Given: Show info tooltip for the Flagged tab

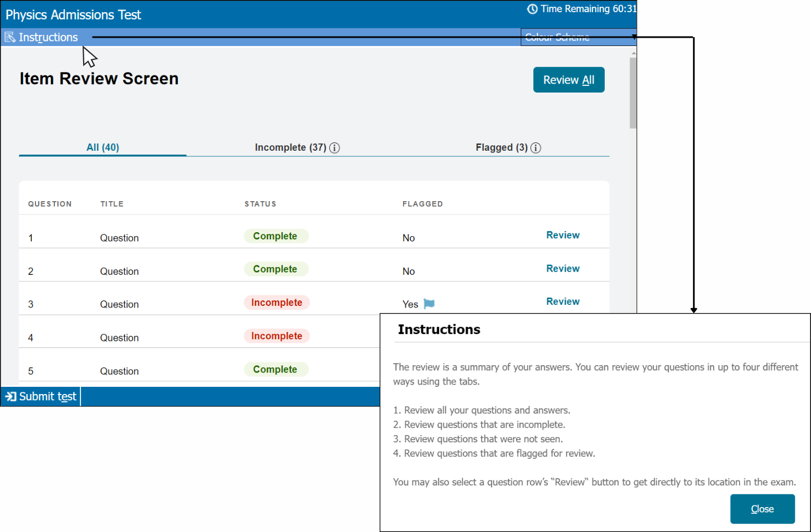Looking at the screenshot, I should coord(535,148).
